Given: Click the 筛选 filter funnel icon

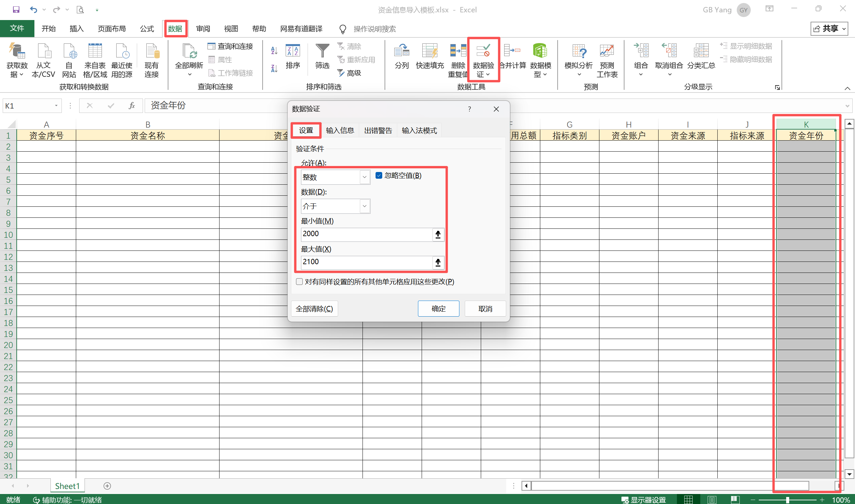Looking at the screenshot, I should pyautogui.click(x=322, y=56).
